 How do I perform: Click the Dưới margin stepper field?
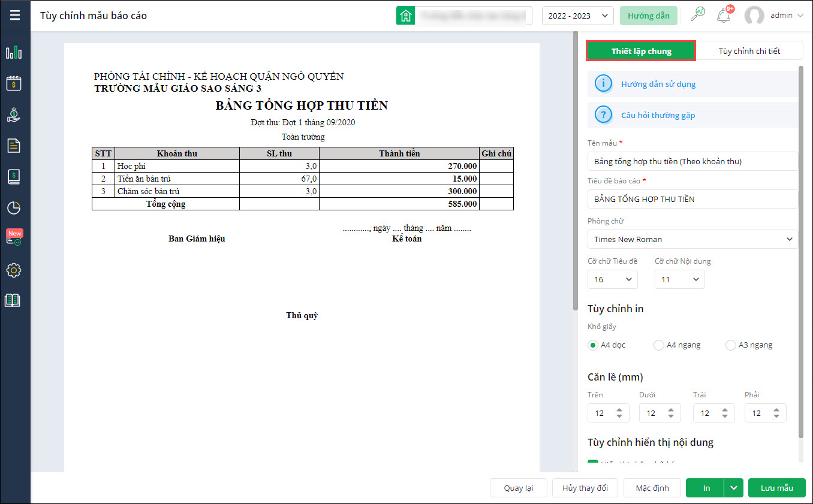pos(660,413)
